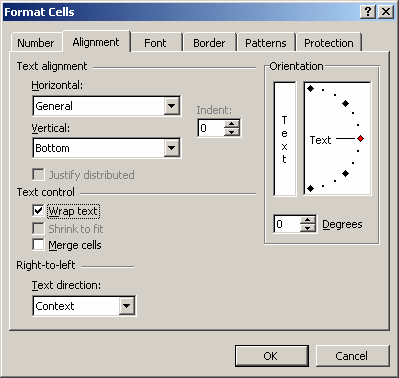Viewport: 399px width, 378px height.
Task: Toggle the Shrink to fit checkbox
Action: pyautogui.click(x=38, y=228)
